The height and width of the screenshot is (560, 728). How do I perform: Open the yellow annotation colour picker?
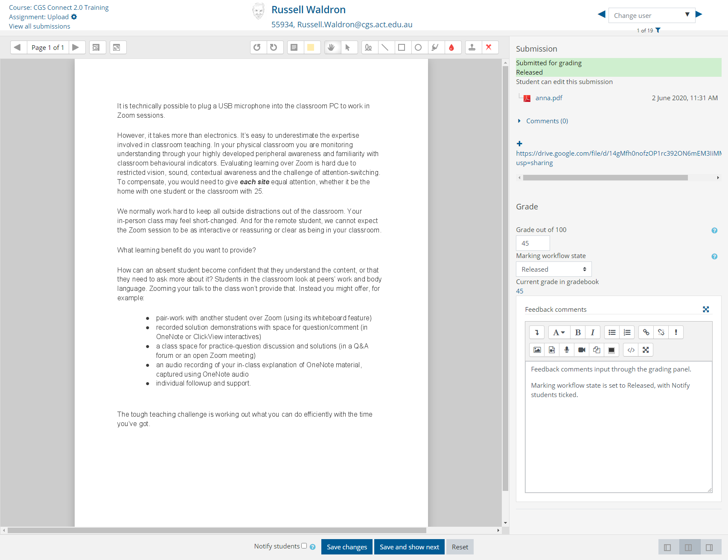pyautogui.click(x=311, y=47)
